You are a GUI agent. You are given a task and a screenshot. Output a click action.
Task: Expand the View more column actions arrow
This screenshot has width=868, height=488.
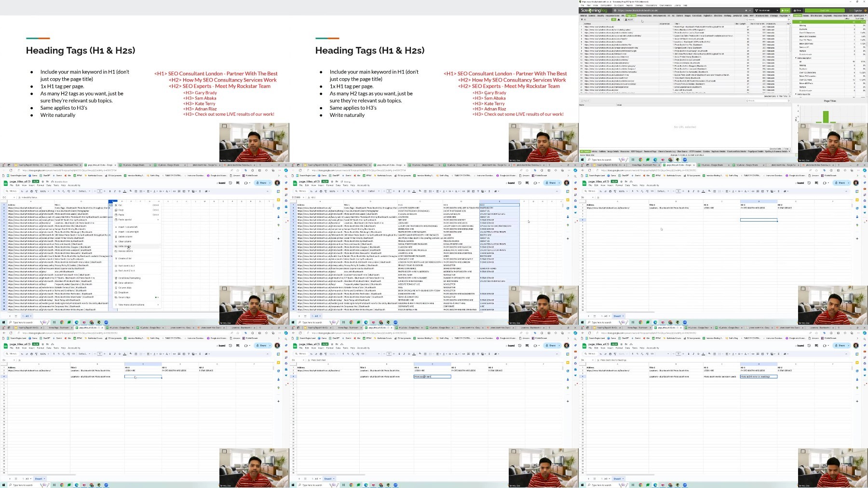tap(158, 305)
